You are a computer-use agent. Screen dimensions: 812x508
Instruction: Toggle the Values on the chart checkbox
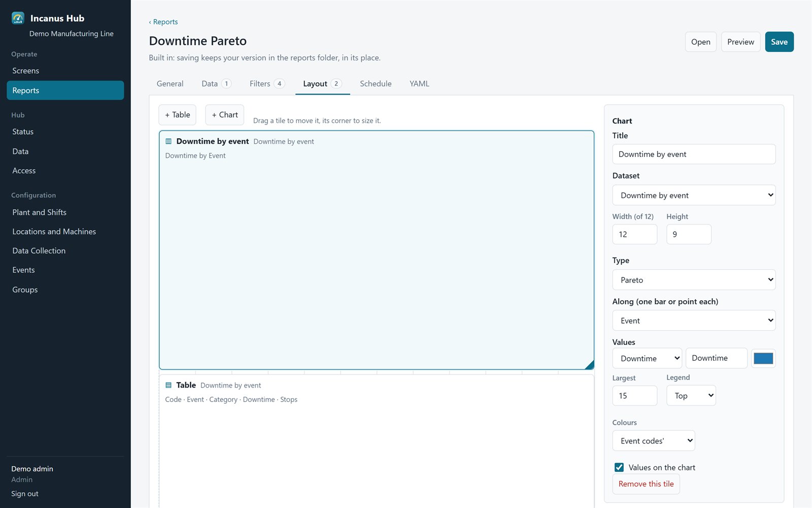tap(619, 467)
